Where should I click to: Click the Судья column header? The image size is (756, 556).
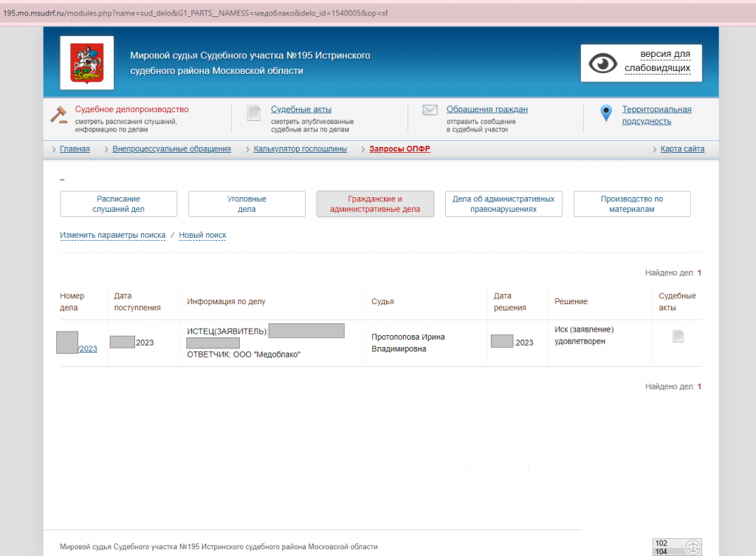tap(382, 301)
